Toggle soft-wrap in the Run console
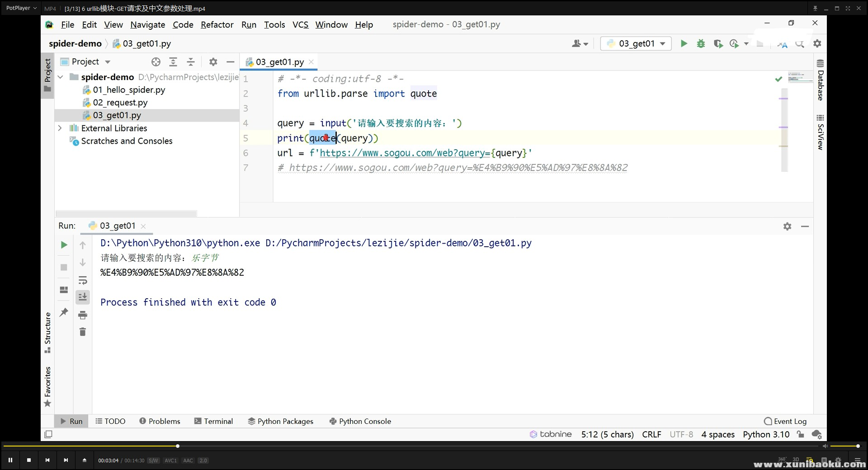The width and height of the screenshot is (868, 470). point(82,280)
